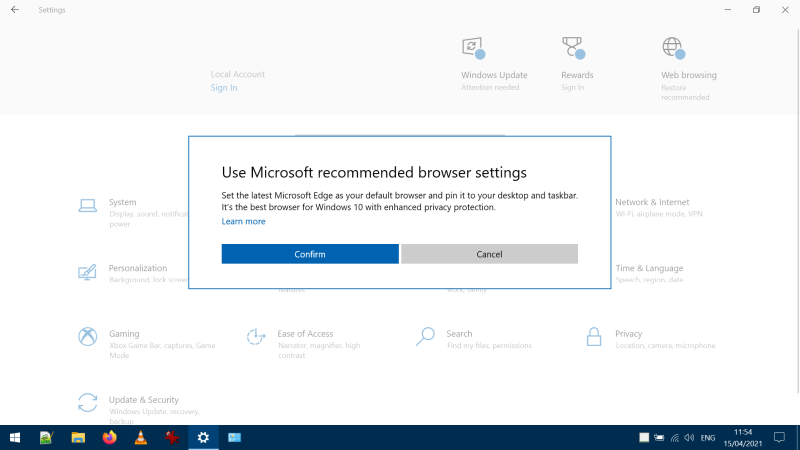Image resolution: width=800 pixels, height=450 pixels.
Task: Launch Firefox from the taskbar
Action: tap(109, 437)
